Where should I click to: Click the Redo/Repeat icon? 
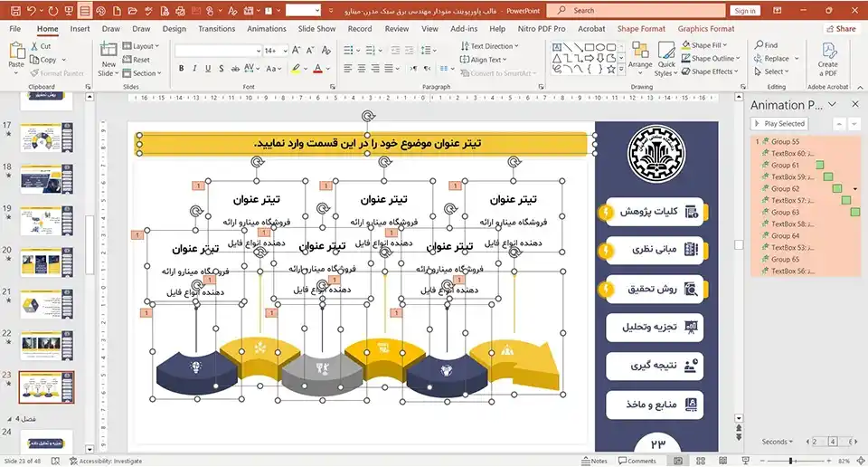(x=52, y=11)
